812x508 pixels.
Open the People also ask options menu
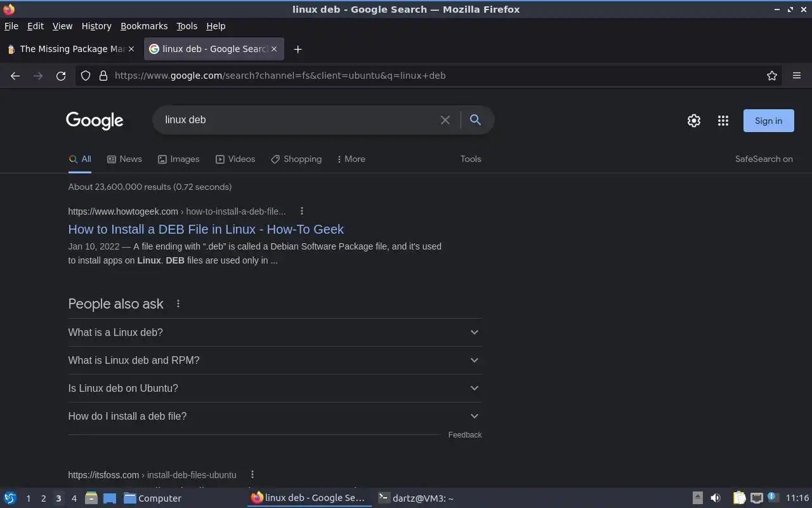(x=178, y=304)
